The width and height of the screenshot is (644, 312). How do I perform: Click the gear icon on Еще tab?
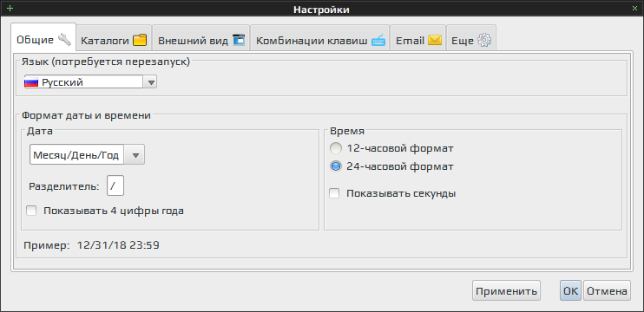pyautogui.click(x=484, y=40)
